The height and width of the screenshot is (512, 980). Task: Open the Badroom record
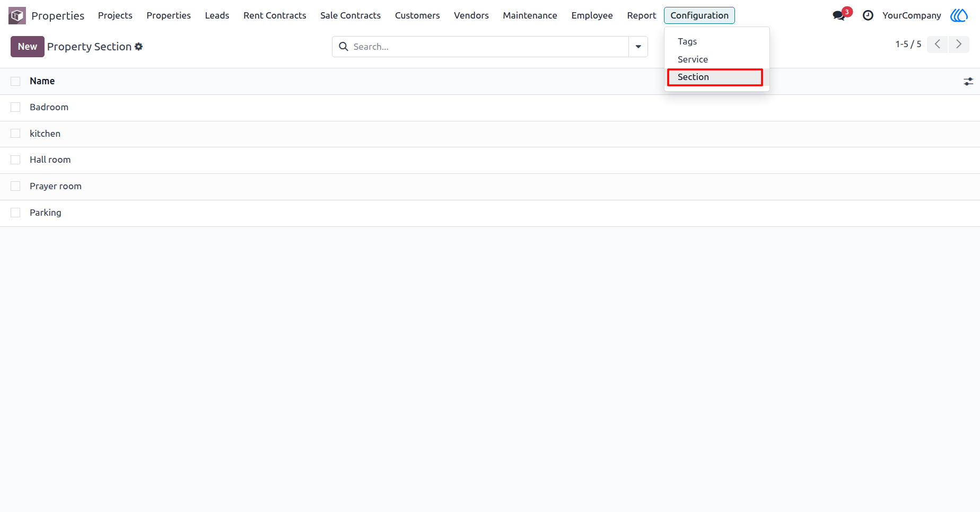click(490, 108)
